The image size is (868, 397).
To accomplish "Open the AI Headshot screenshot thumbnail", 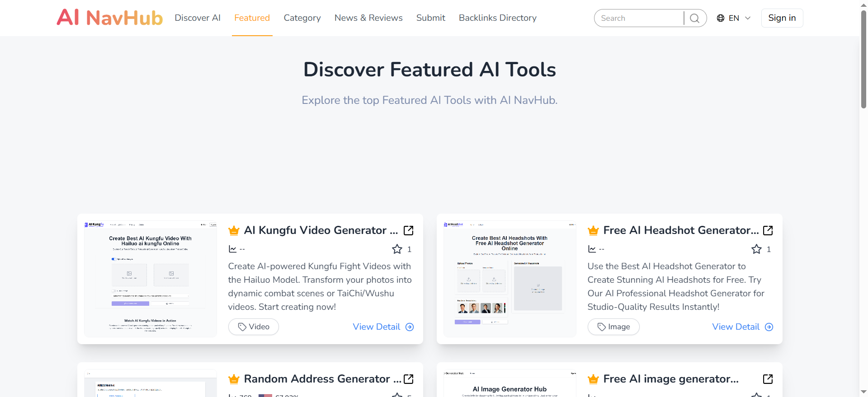I will [x=510, y=279].
